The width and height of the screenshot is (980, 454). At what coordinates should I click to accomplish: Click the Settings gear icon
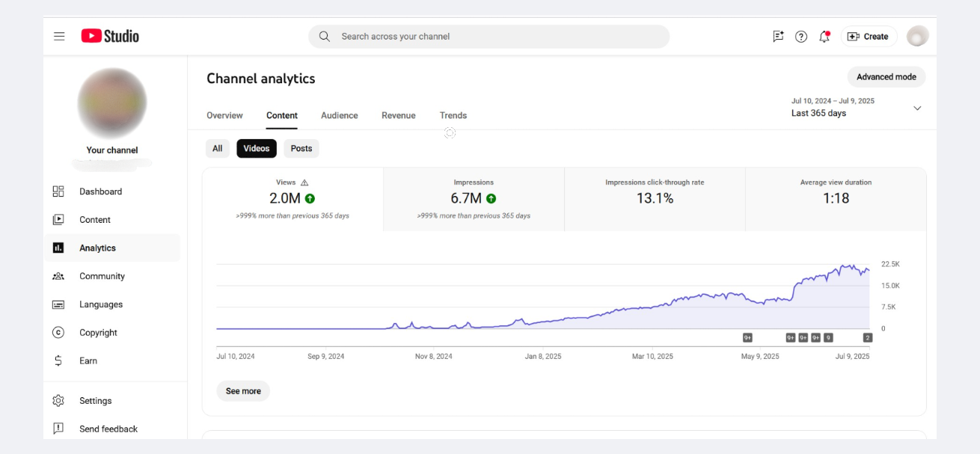tap(58, 401)
